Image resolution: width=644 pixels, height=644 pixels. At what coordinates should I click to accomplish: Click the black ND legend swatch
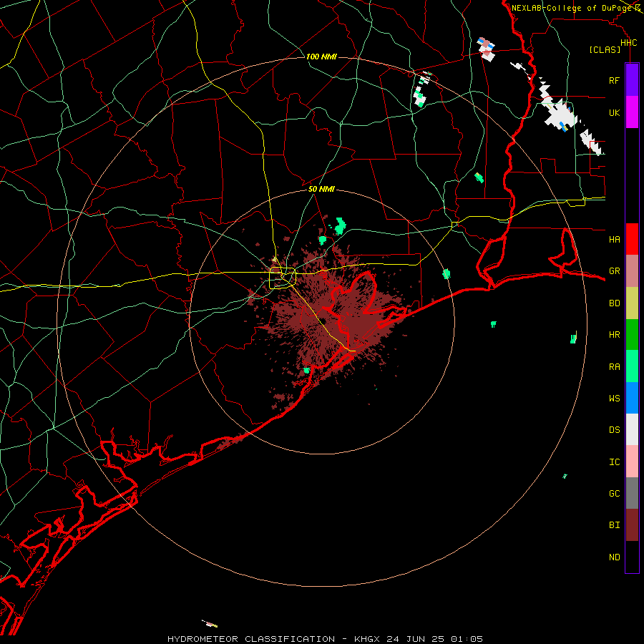(632, 557)
